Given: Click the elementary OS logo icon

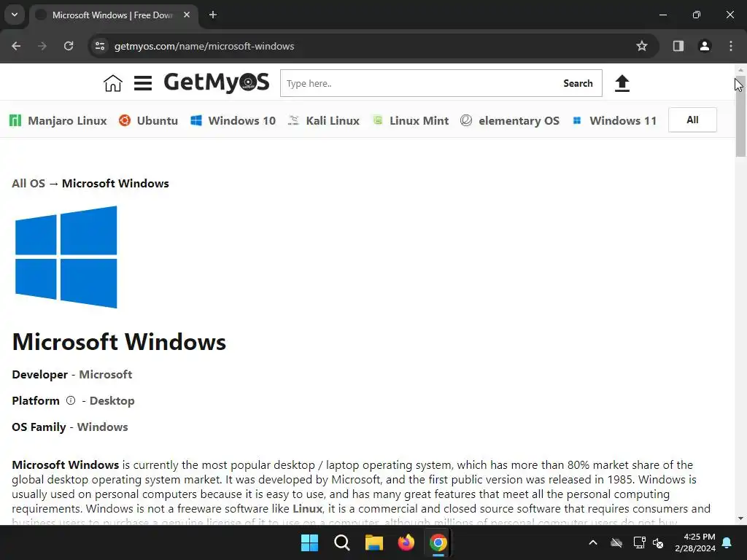Looking at the screenshot, I should point(466,120).
